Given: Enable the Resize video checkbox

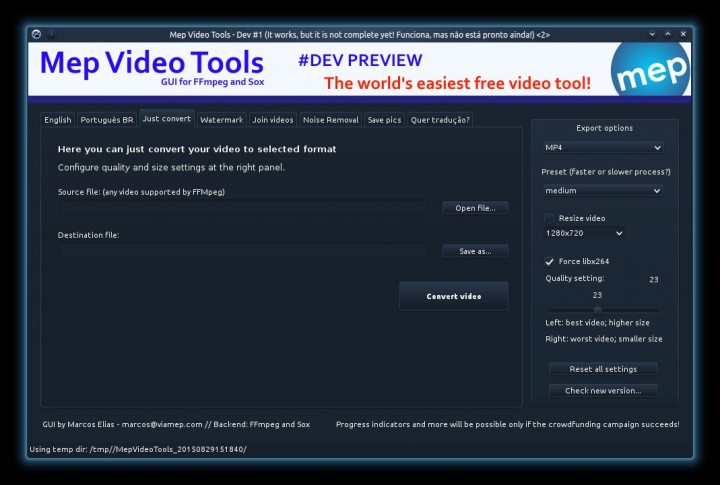Looking at the screenshot, I should 549,218.
